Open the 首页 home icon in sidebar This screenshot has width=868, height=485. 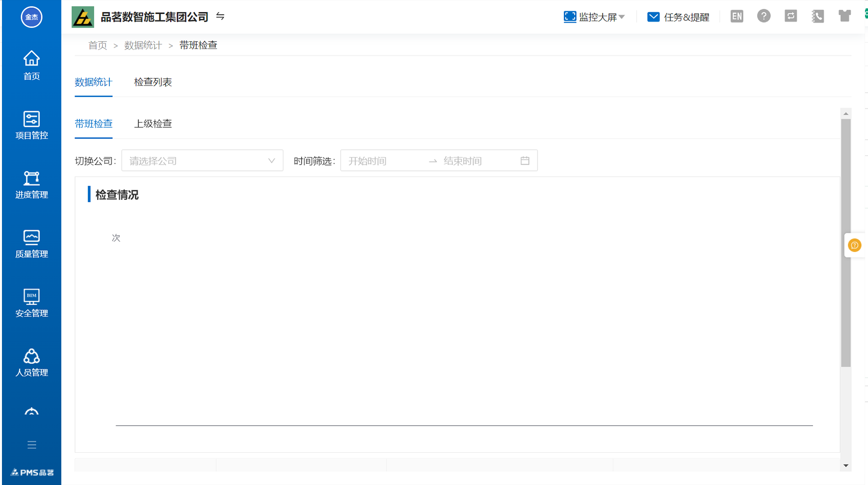tap(31, 65)
